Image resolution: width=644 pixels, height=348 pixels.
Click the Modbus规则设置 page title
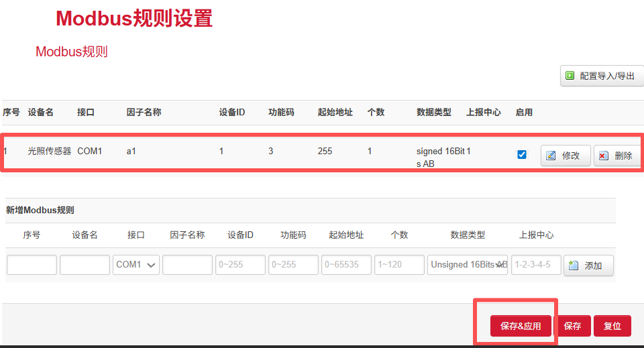pyautogui.click(x=134, y=19)
